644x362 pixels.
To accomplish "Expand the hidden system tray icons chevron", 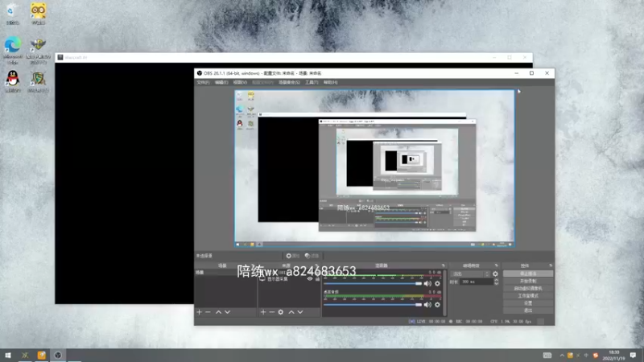I will pyautogui.click(x=562, y=356).
